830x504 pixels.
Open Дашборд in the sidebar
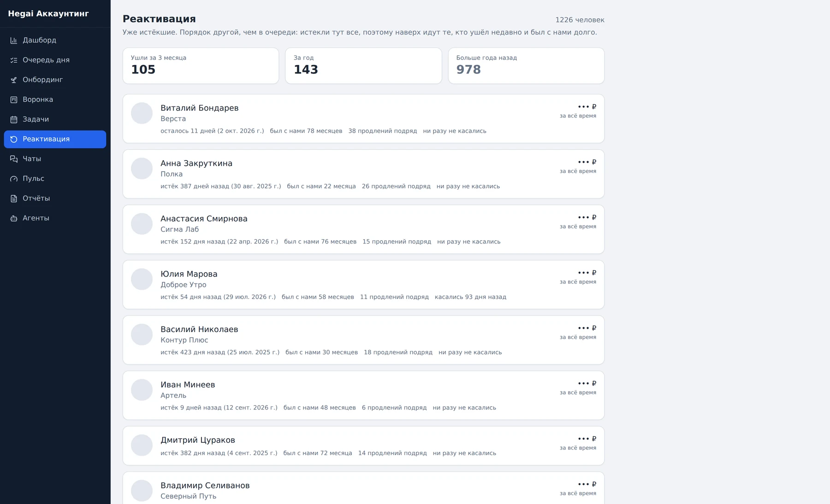[x=55, y=41]
